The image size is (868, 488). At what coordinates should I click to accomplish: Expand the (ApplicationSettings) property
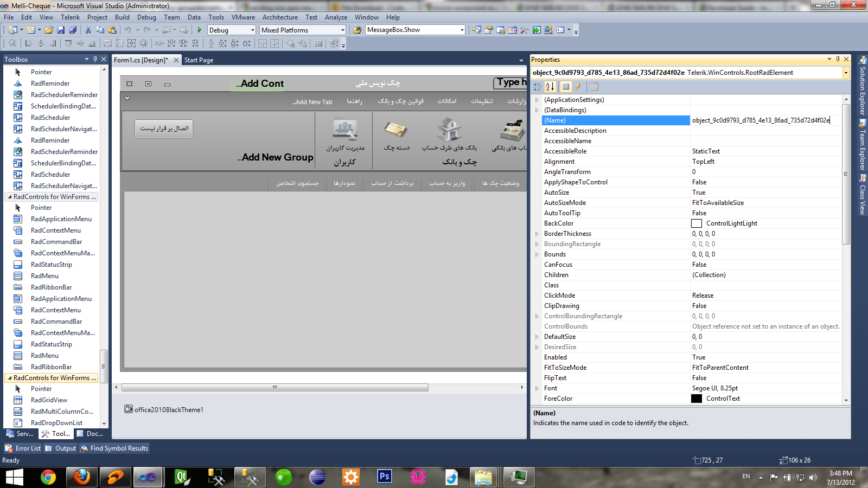(537, 100)
